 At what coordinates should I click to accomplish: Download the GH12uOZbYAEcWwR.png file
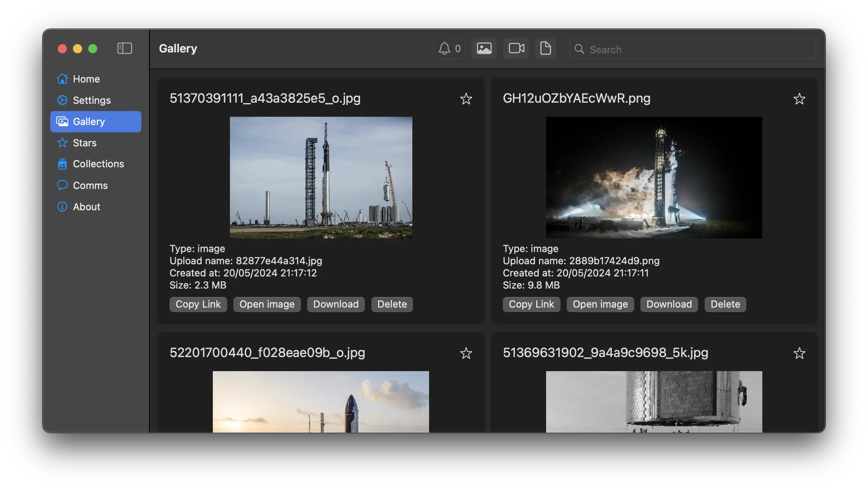tap(669, 304)
